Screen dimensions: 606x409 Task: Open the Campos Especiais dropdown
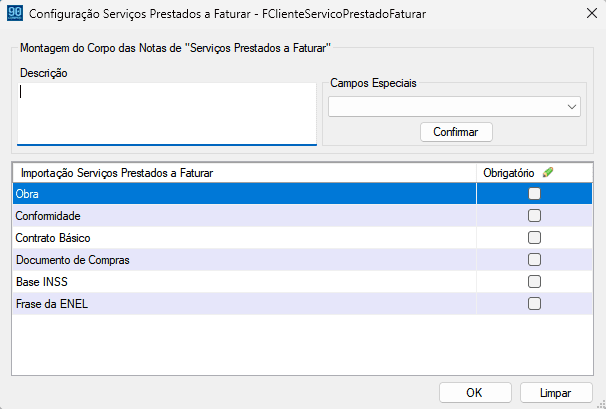[454, 107]
